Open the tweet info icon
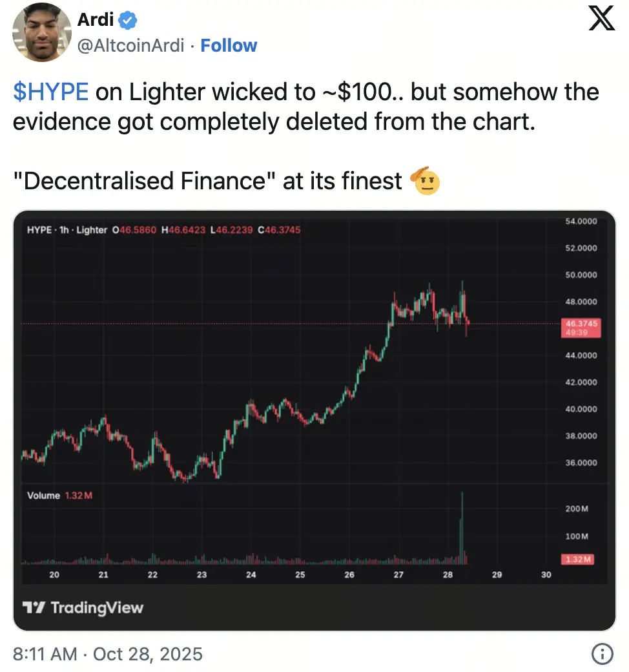The width and height of the screenshot is (629, 672). pos(602,654)
